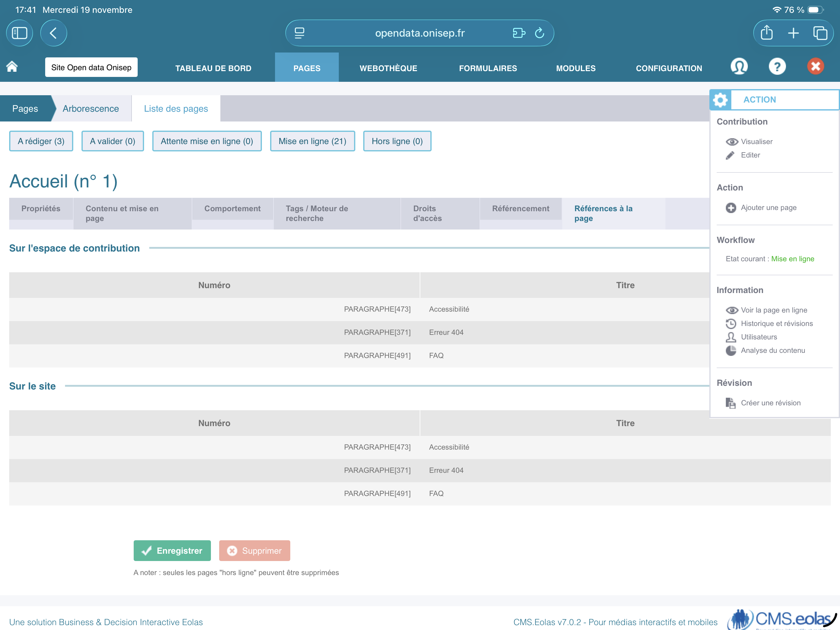Click Visualiser with the eye icon

point(756,142)
